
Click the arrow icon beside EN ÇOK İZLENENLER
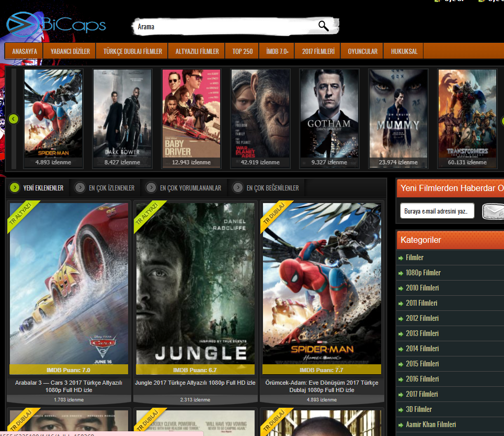(x=79, y=187)
